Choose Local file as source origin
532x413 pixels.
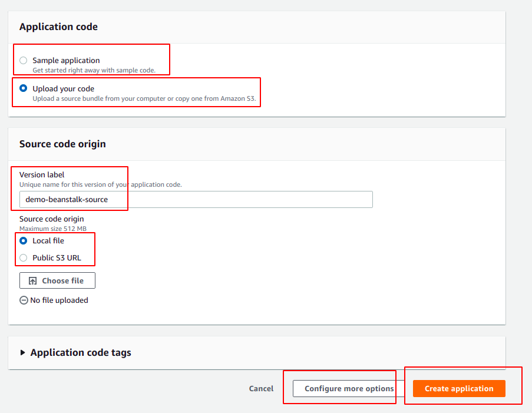tap(24, 240)
